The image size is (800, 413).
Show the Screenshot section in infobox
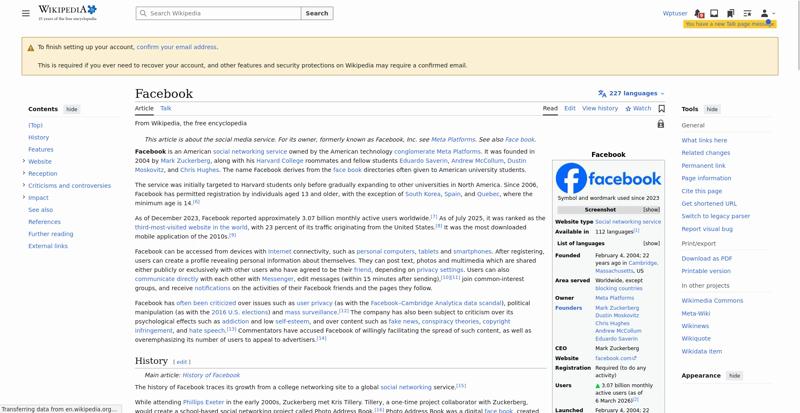point(651,210)
